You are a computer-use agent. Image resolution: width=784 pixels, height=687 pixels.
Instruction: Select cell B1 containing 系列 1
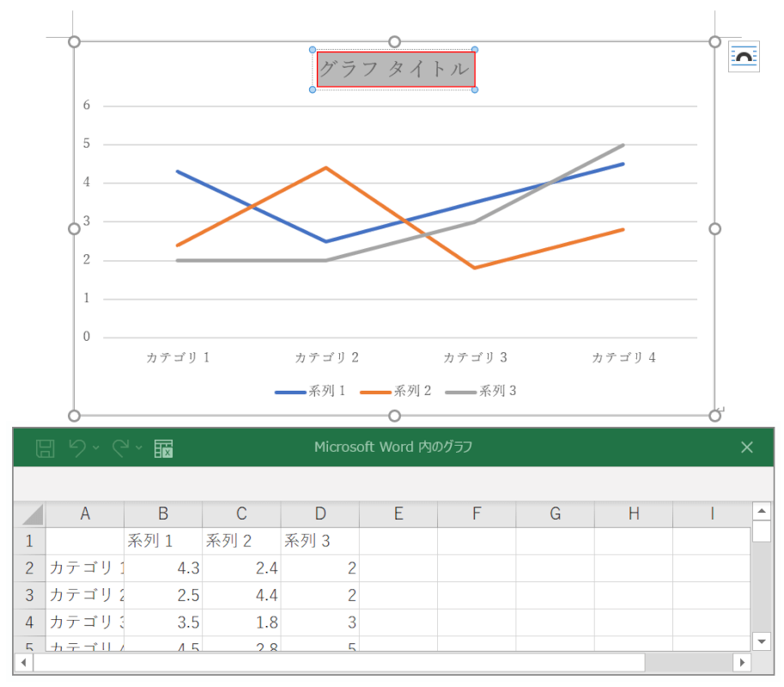(x=163, y=541)
